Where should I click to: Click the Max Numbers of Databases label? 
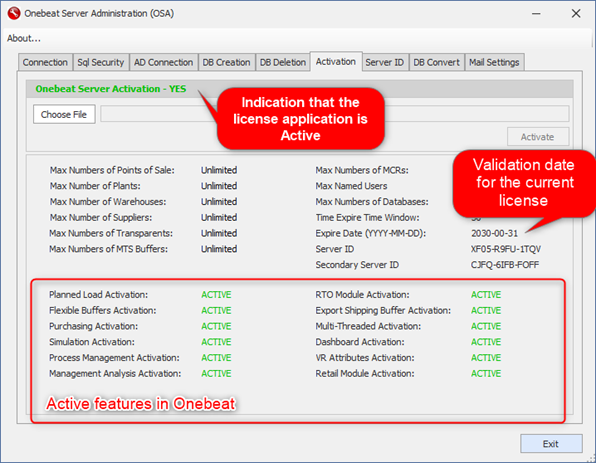click(x=372, y=202)
